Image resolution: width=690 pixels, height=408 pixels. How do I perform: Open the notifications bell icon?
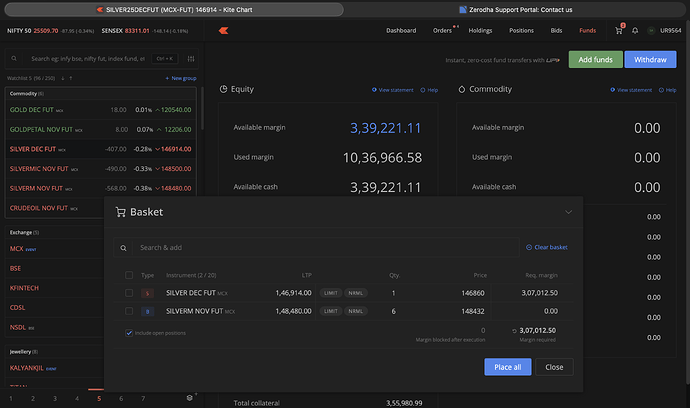click(x=636, y=31)
